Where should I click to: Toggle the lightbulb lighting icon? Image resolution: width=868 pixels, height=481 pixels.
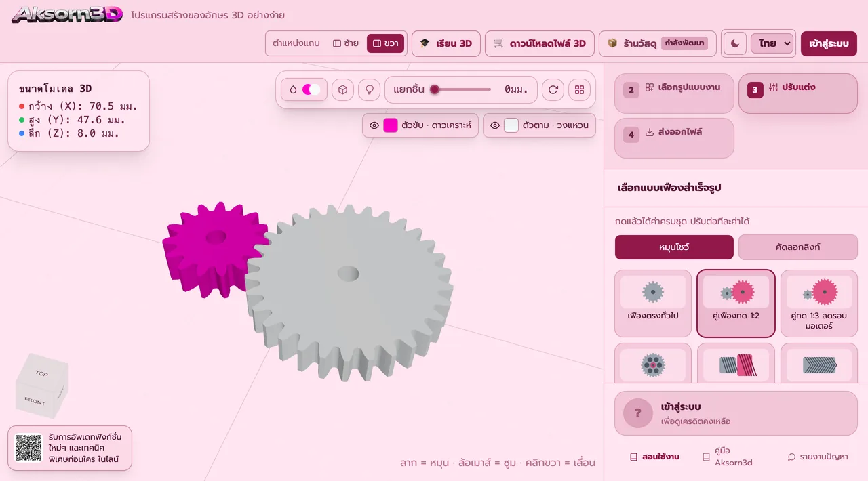[369, 89]
